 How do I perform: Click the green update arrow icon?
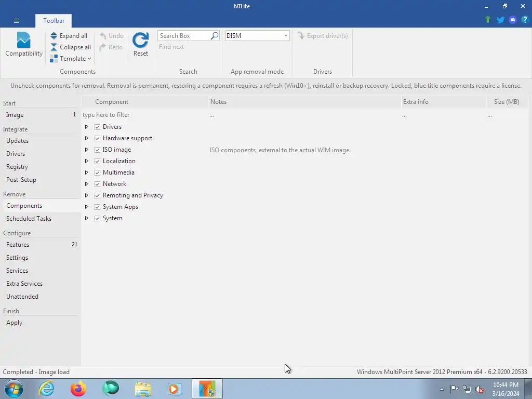[x=487, y=20]
